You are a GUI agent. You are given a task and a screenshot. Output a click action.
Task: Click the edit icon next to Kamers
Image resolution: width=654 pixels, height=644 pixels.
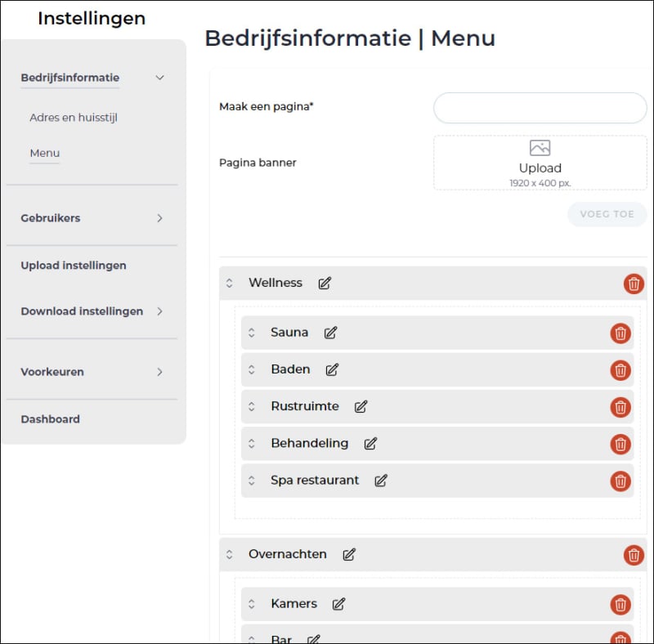(x=338, y=604)
